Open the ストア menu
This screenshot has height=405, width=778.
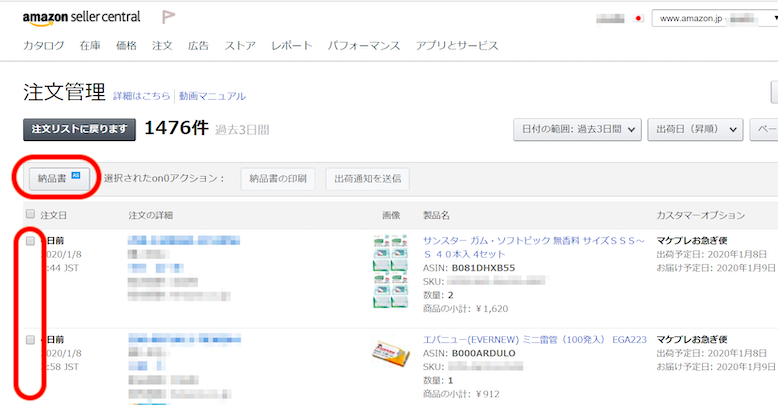(x=240, y=46)
